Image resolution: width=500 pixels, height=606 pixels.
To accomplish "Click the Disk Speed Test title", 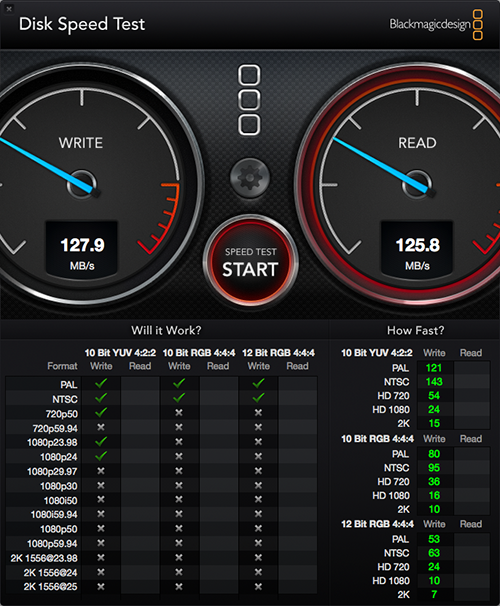I will (x=82, y=24).
